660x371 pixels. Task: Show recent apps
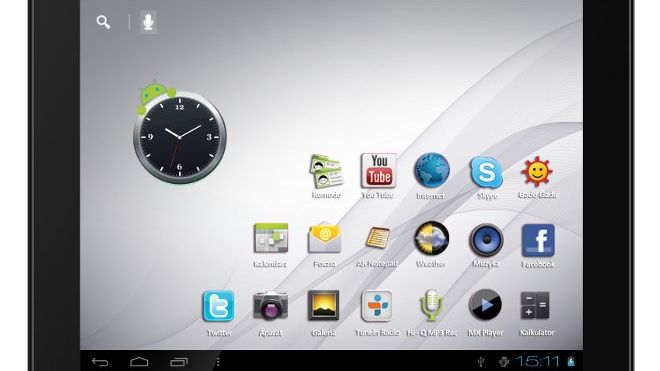179,362
